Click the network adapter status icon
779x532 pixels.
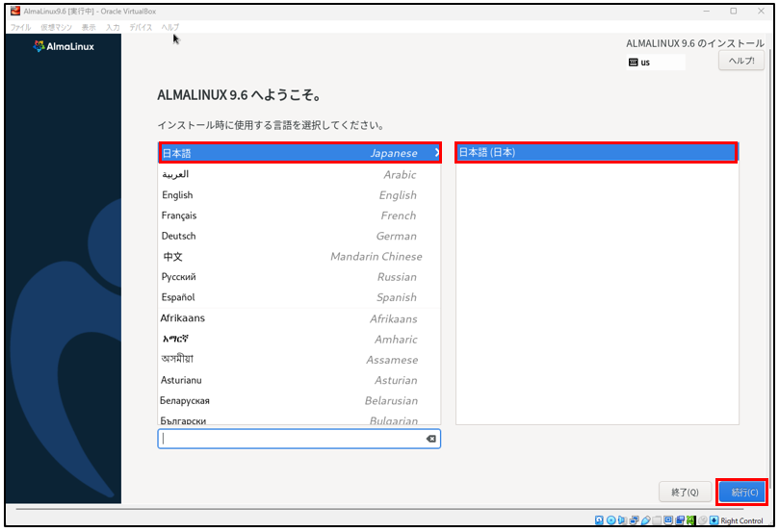[634, 520]
